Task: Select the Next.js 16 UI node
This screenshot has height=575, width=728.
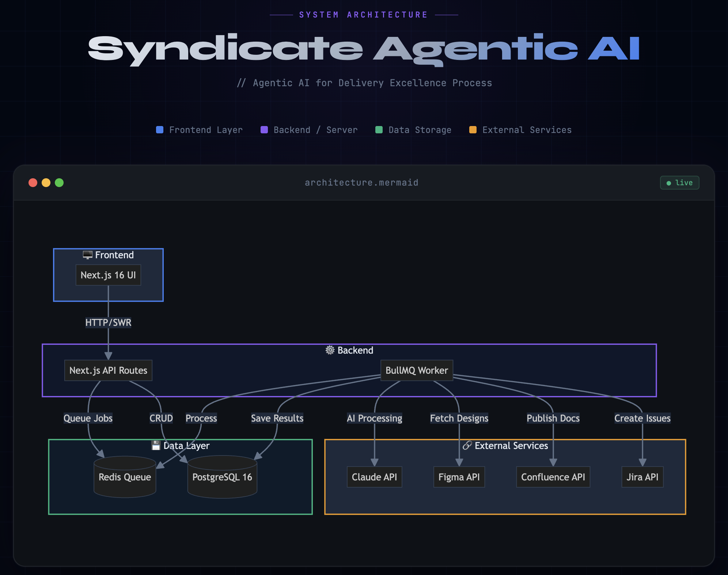Action: [x=108, y=275]
